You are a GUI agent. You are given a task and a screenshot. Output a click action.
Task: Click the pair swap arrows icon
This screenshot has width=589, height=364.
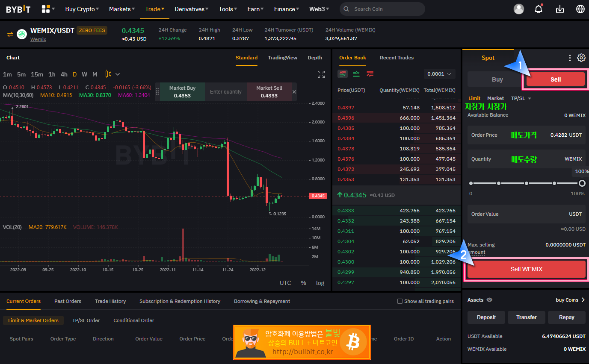tap(10, 34)
